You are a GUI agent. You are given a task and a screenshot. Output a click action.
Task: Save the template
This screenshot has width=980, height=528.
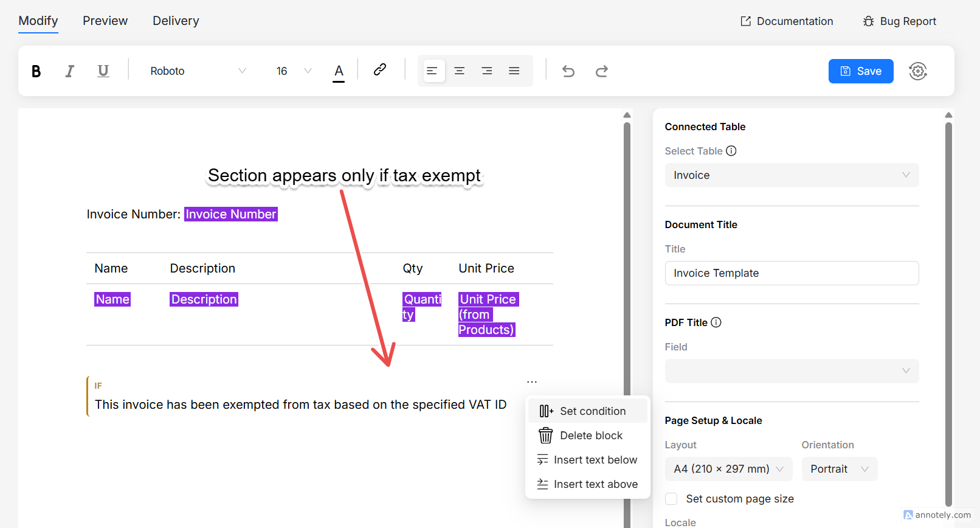click(861, 71)
